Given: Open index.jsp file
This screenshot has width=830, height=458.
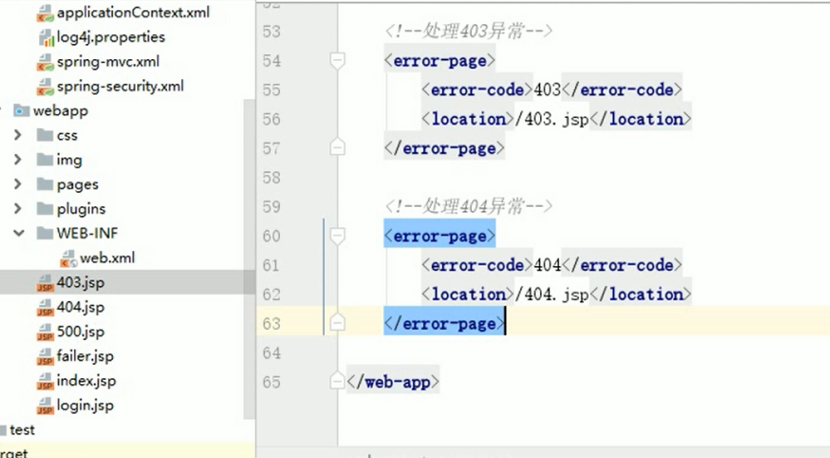Looking at the screenshot, I should tap(86, 381).
